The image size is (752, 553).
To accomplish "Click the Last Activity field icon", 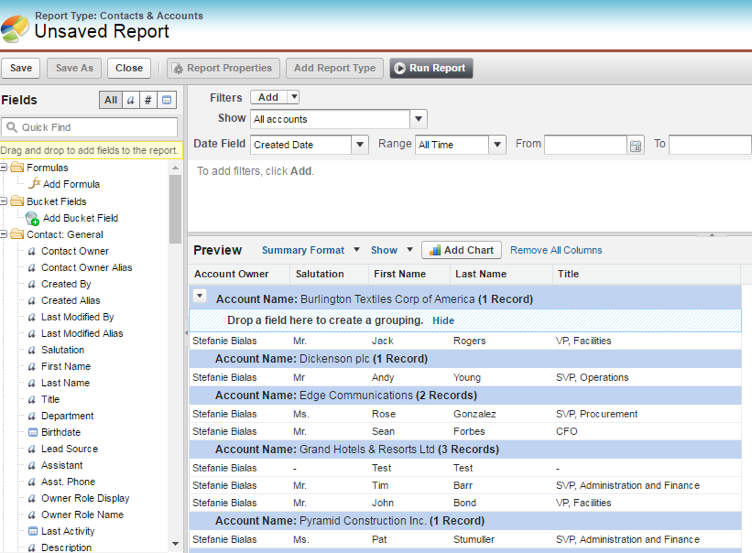I will point(32,532).
